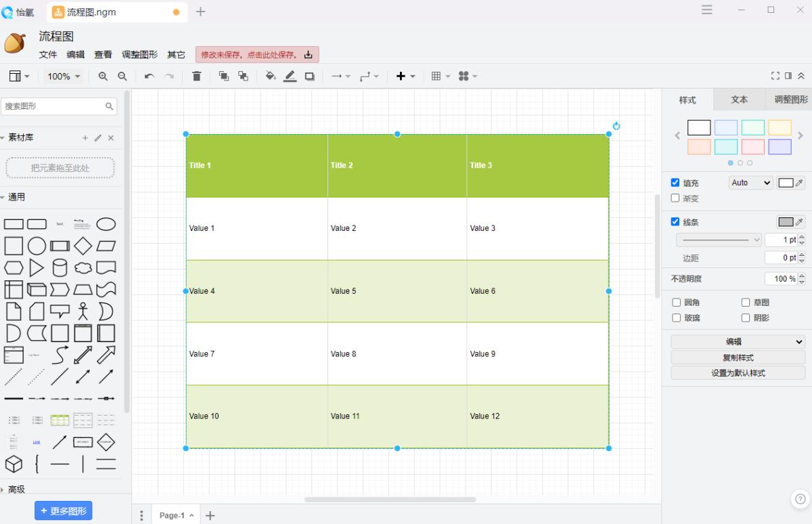Open the 100% zoom level dropdown
Image resolution: width=812 pixels, height=524 pixels.
64,77
